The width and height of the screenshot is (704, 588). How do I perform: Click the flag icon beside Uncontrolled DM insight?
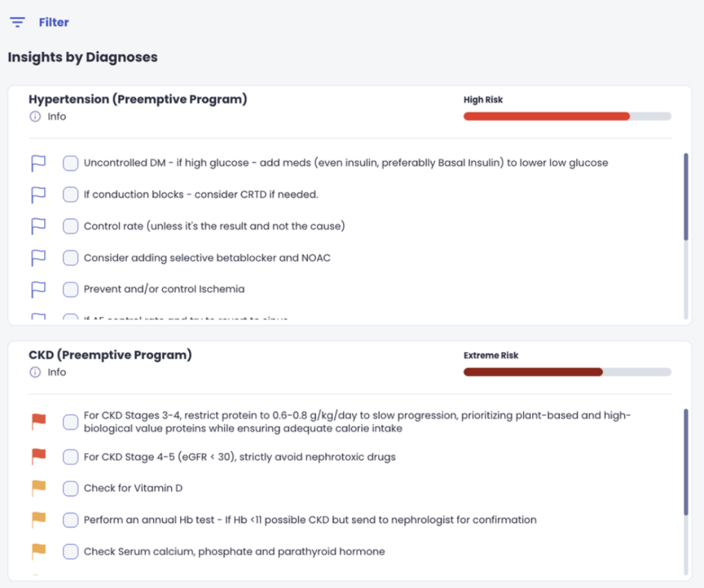pos(38,163)
